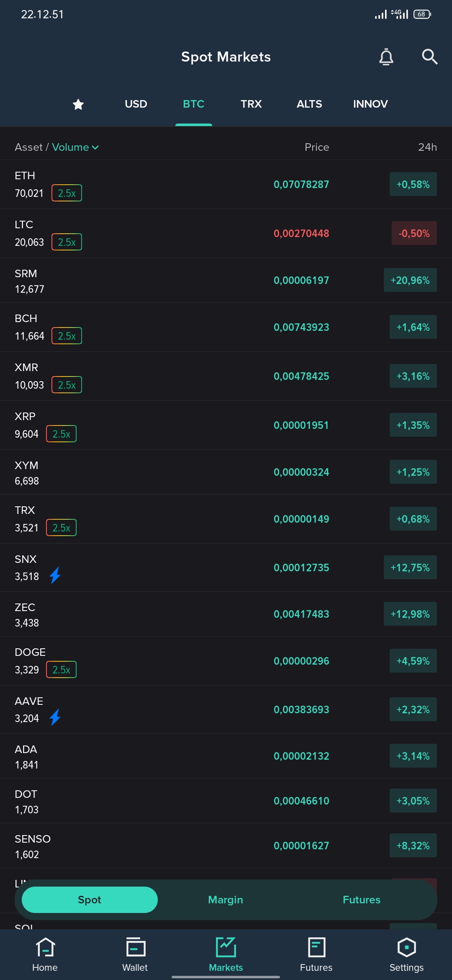Open the Futures icon in bottom bar
The width and height of the screenshot is (452, 980).
click(316, 947)
